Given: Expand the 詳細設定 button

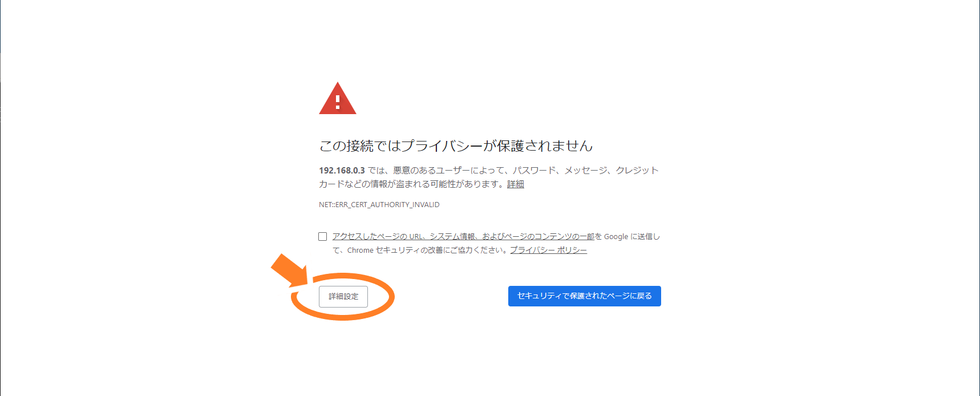Looking at the screenshot, I should [343, 297].
